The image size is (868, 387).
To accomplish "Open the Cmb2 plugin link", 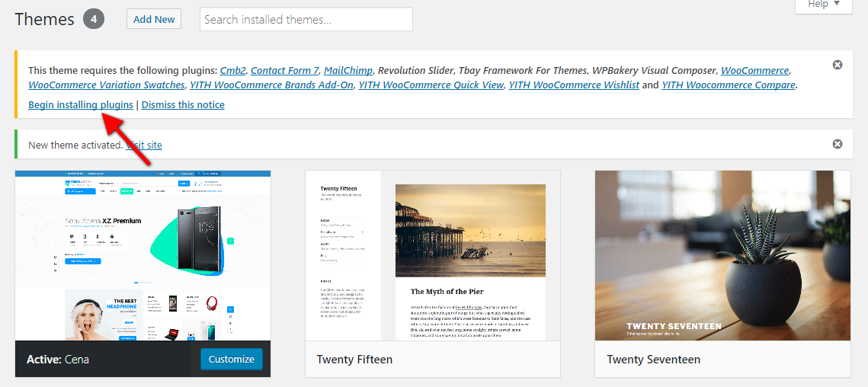I will 232,70.
